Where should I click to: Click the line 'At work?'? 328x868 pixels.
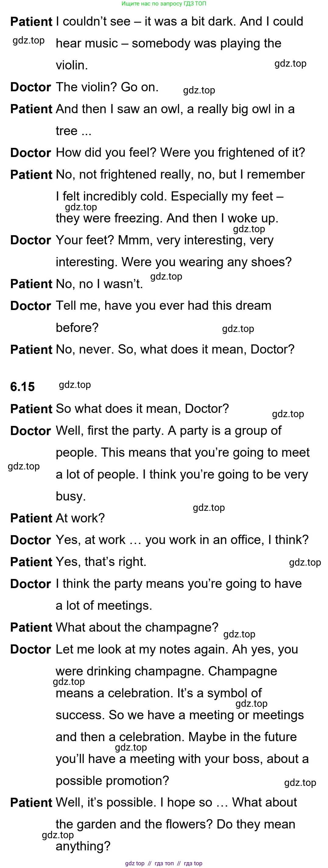pos(80,518)
